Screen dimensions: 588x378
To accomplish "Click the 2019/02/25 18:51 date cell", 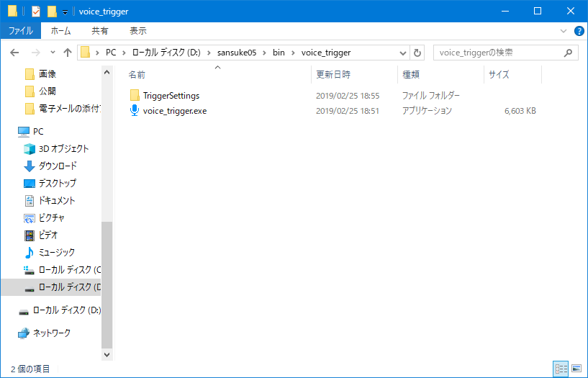I will coord(347,111).
